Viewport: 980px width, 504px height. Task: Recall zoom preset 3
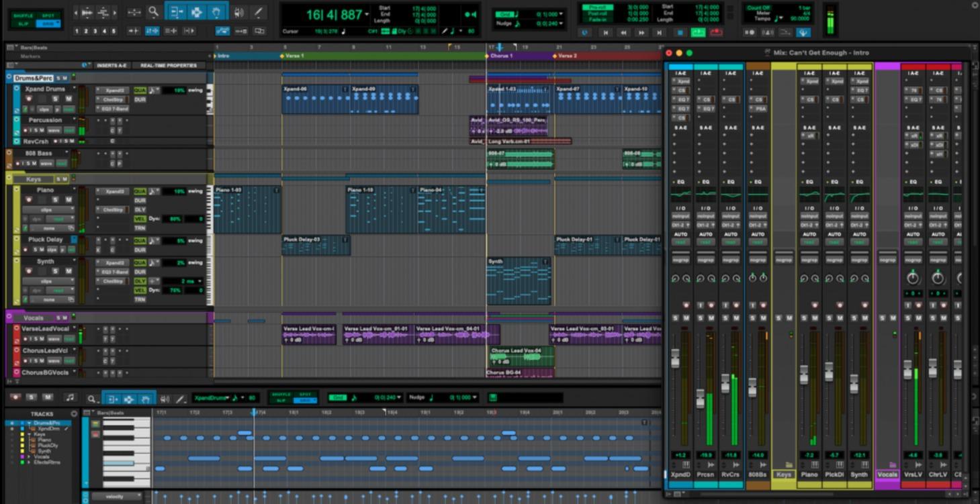pyautogui.click(x=95, y=31)
